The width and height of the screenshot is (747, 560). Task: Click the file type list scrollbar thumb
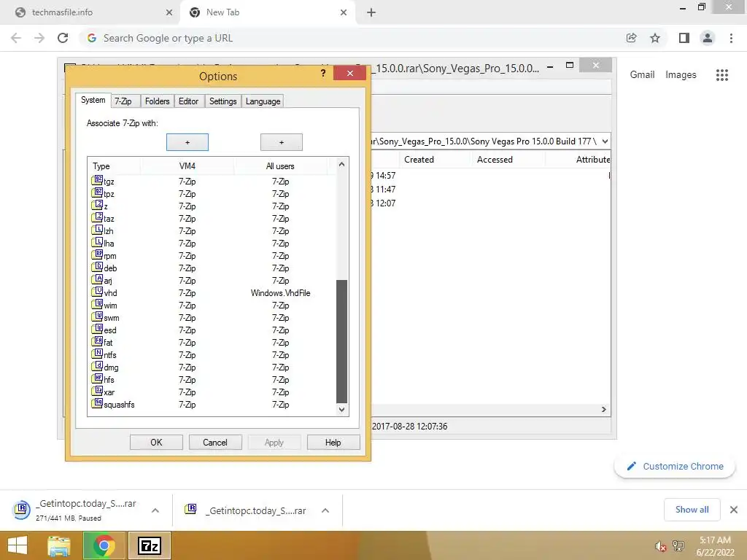[x=341, y=341]
